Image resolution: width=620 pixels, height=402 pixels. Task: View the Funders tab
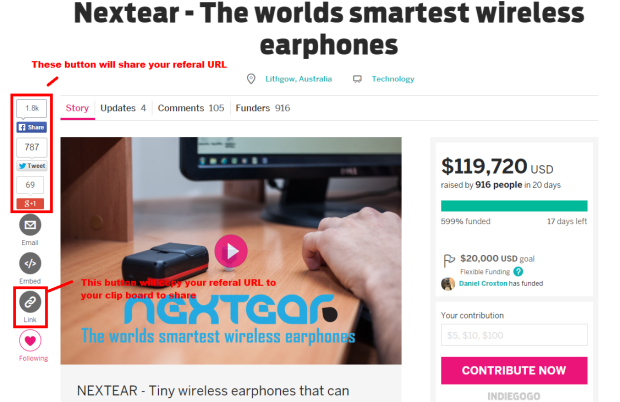263,108
